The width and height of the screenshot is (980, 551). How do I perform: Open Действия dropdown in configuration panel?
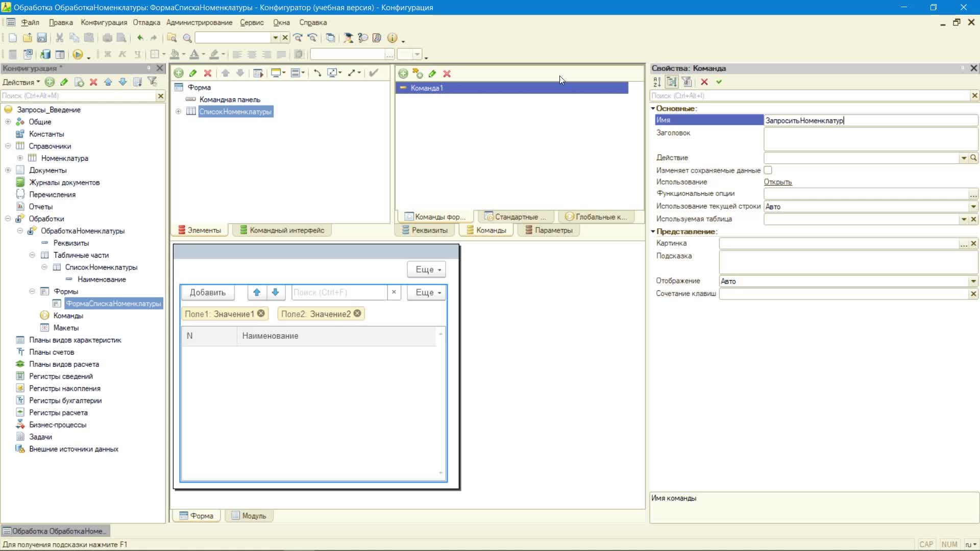21,82
